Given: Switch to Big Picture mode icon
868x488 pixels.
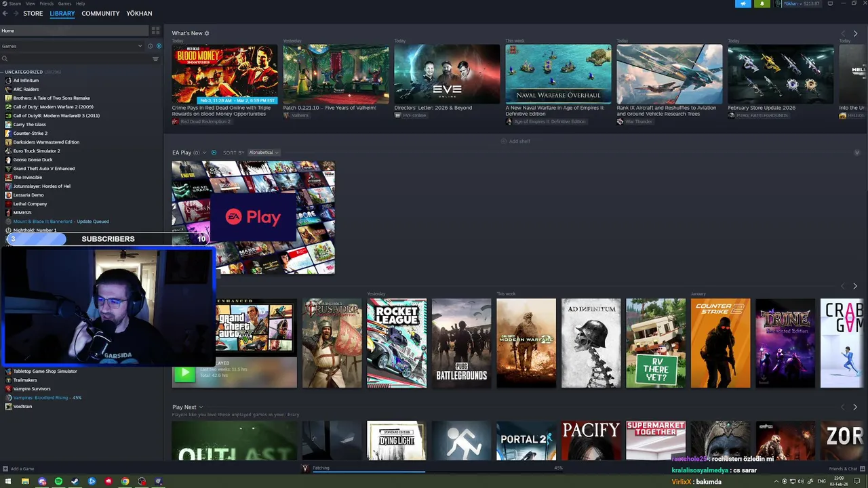Looking at the screenshot, I should coord(831,3).
